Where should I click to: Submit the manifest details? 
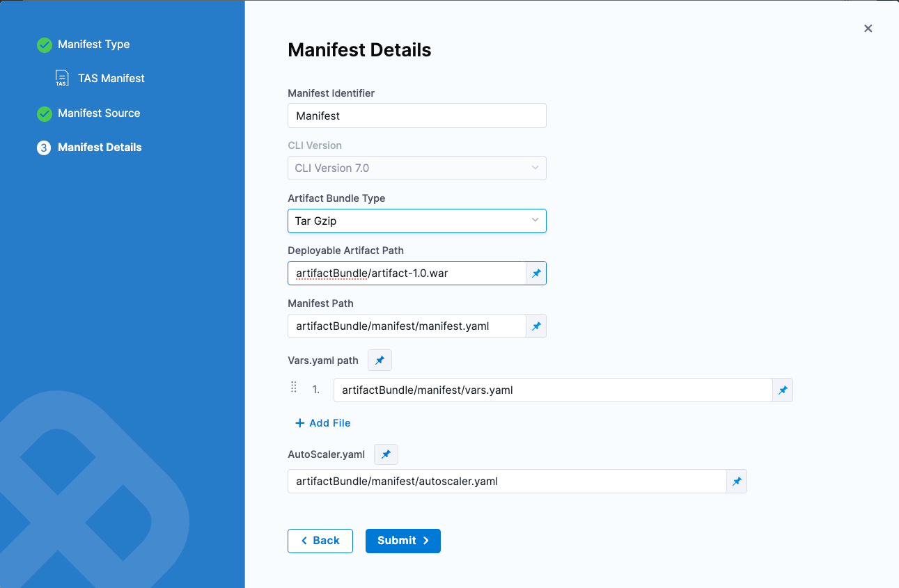click(x=402, y=541)
